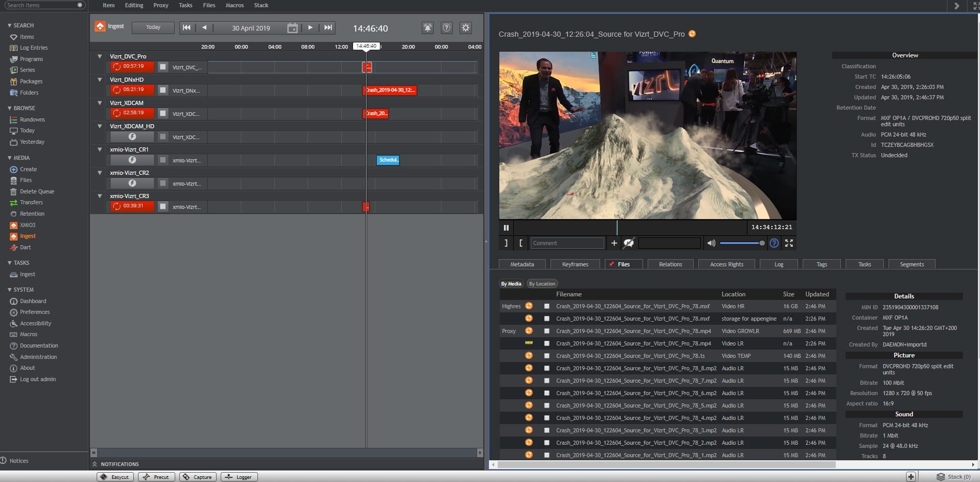Set a mark-in point in the player
Viewport: 980px width, 482px height.
click(520, 243)
